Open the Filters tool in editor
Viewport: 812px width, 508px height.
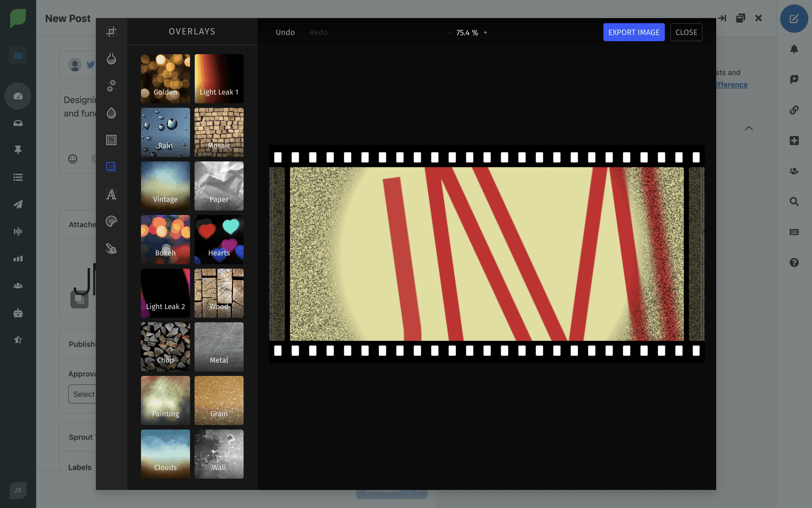tap(111, 58)
